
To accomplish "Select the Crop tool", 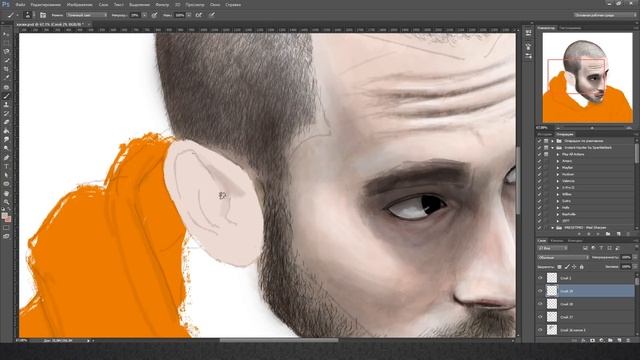I will (x=6, y=69).
